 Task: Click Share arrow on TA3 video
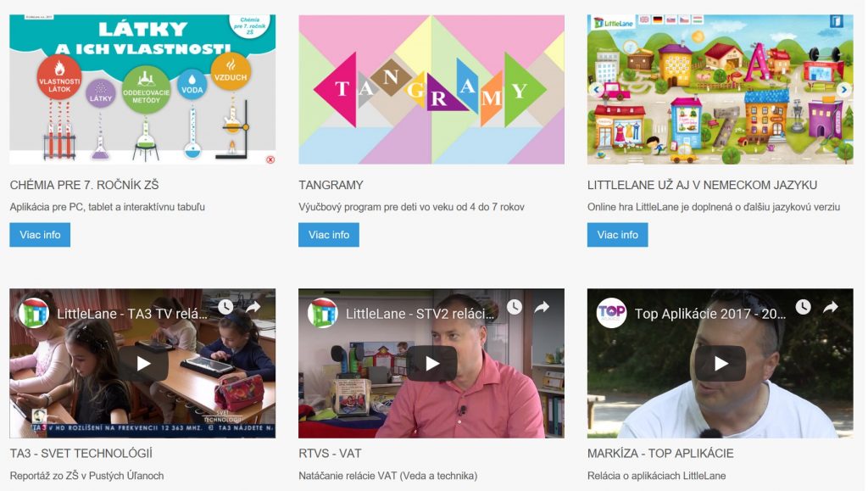click(253, 307)
